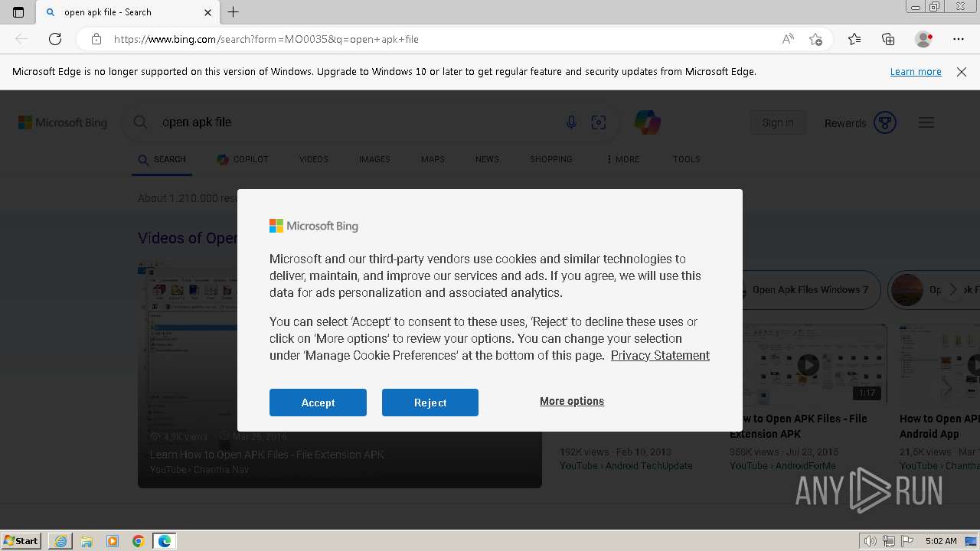Add this page to favorites
This screenshot has height=551, width=980.
point(816,39)
